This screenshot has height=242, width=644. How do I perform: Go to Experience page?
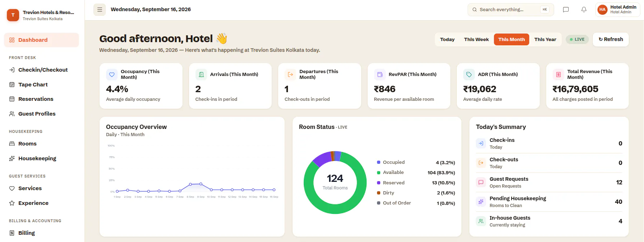[x=41, y=203]
